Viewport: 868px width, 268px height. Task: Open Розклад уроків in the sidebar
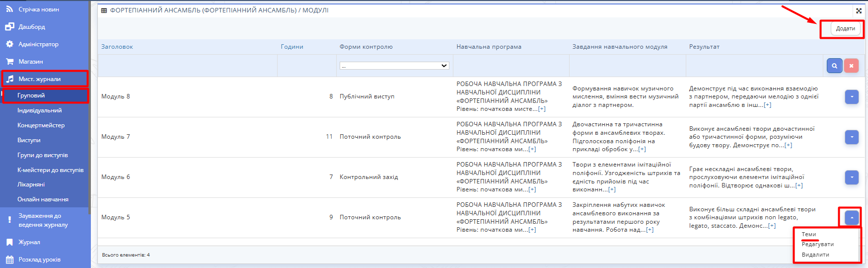click(x=39, y=260)
